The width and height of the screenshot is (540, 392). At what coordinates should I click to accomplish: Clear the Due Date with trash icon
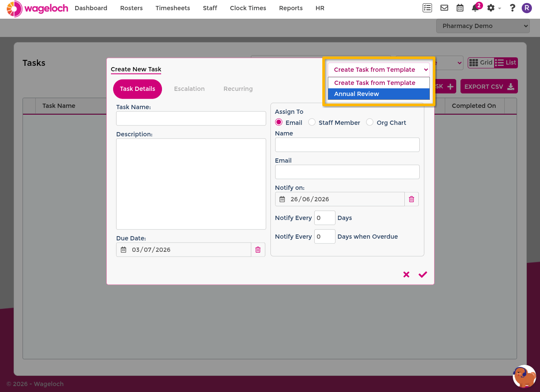tap(258, 250)
